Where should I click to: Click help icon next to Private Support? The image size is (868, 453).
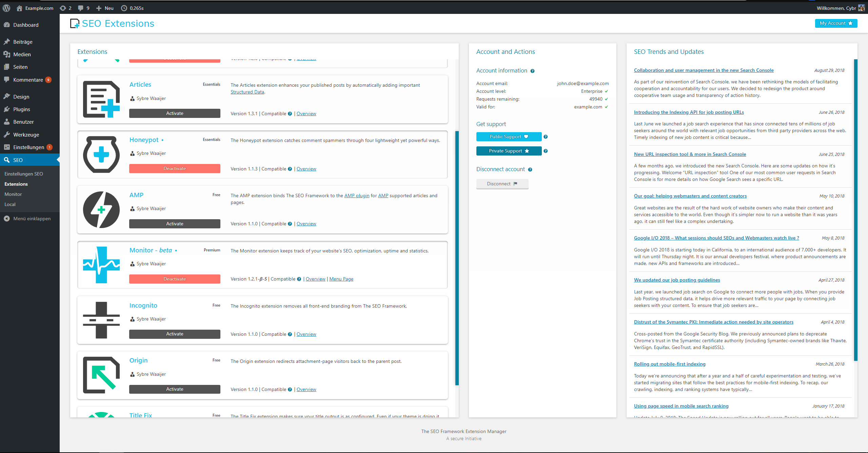pos(546,151)
